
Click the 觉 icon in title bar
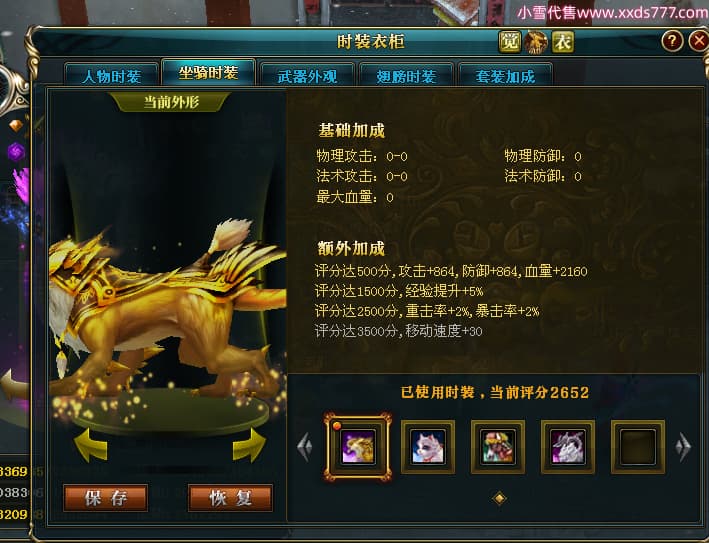pyautogui.click(x=510, y=42)
